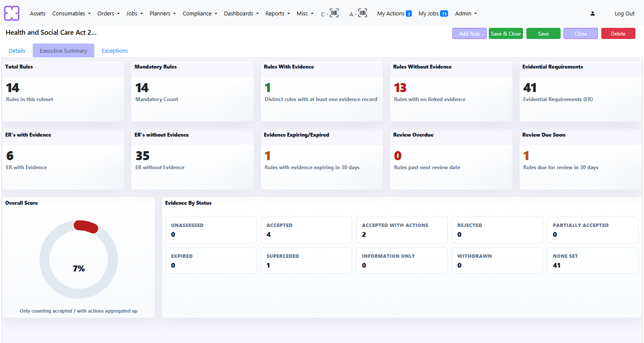
Task: Select the Total Rules card
Action: pyautogui.click(x=63, y=91)
